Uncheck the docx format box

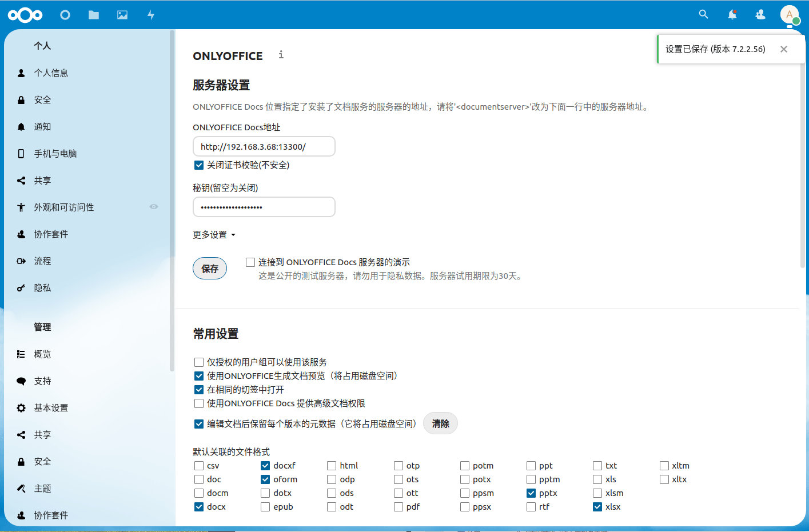(199, 507)
